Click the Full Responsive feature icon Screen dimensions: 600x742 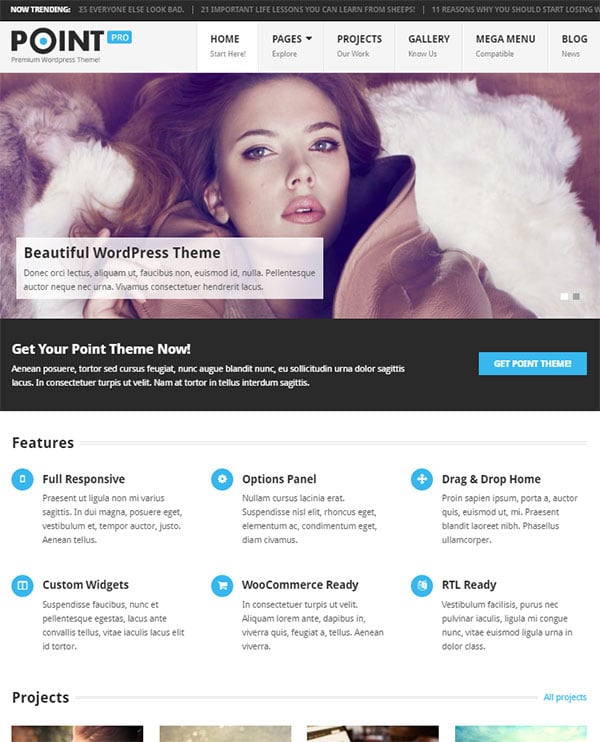(x=22, y=479)
